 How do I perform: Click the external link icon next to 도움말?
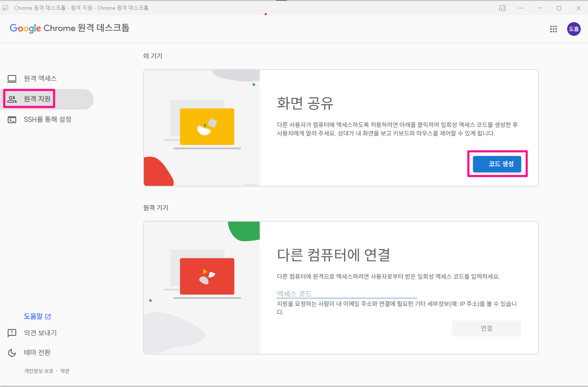point(48,316)
